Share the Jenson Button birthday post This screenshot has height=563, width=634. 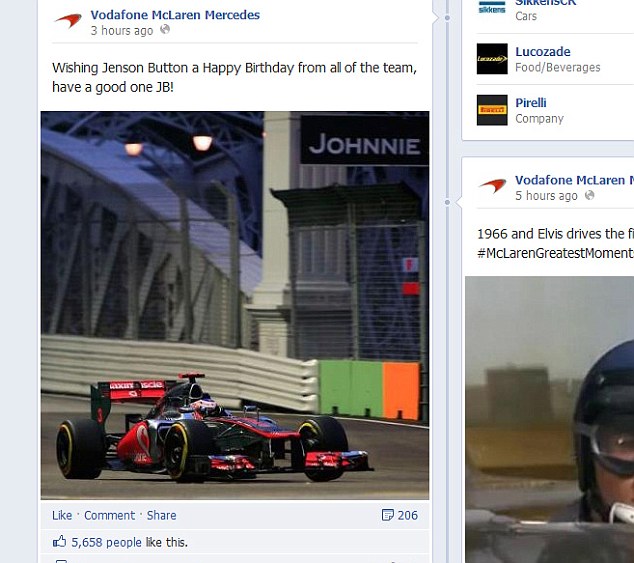pyautogui.click(x=161, y=515)
